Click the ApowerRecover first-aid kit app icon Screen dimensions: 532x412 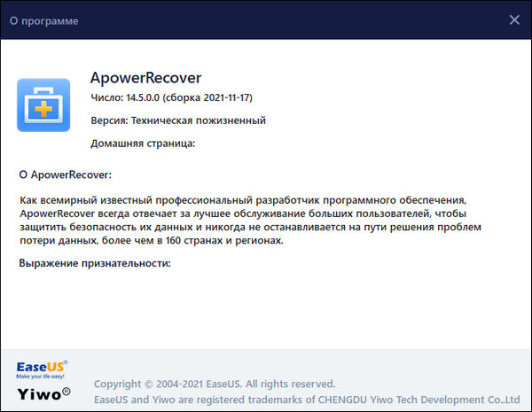pos(43,105)
